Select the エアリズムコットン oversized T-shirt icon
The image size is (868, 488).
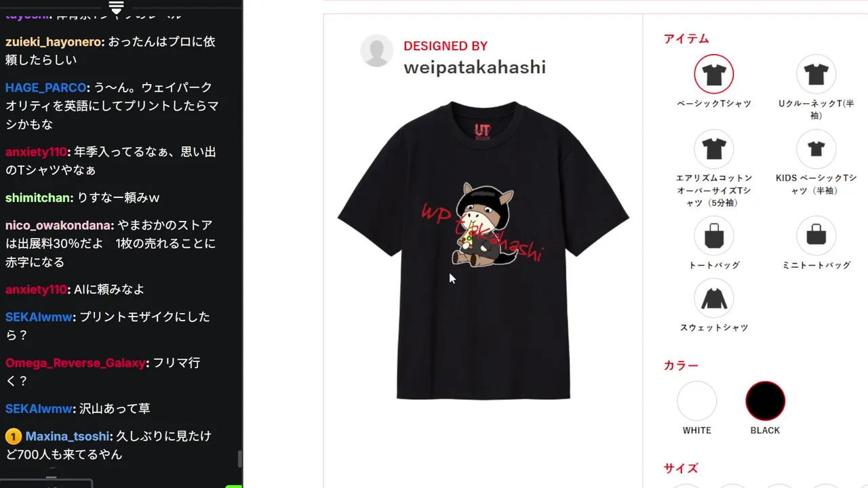coord(713,149)
